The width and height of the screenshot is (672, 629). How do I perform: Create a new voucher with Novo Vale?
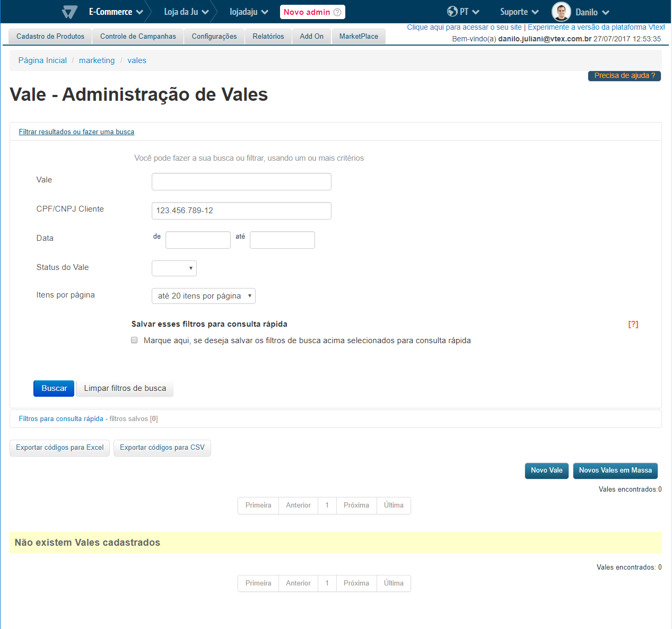point(546,470)
